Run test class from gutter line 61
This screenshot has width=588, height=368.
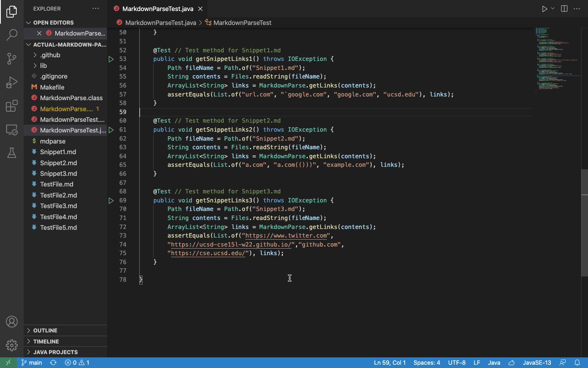coord(111,130)
